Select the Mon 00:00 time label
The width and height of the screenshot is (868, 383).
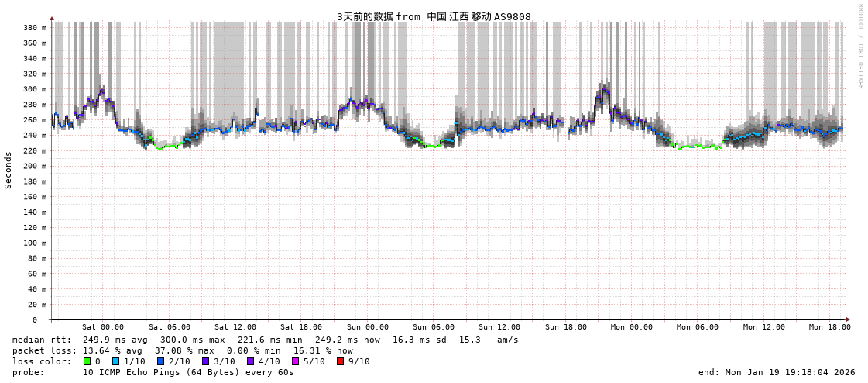[x=632, y=327]
